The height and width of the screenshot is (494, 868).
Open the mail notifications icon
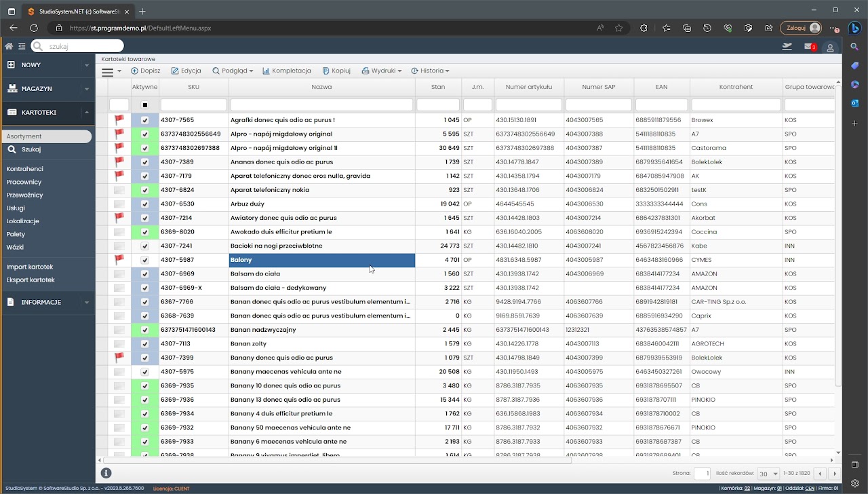coord(809,47)
